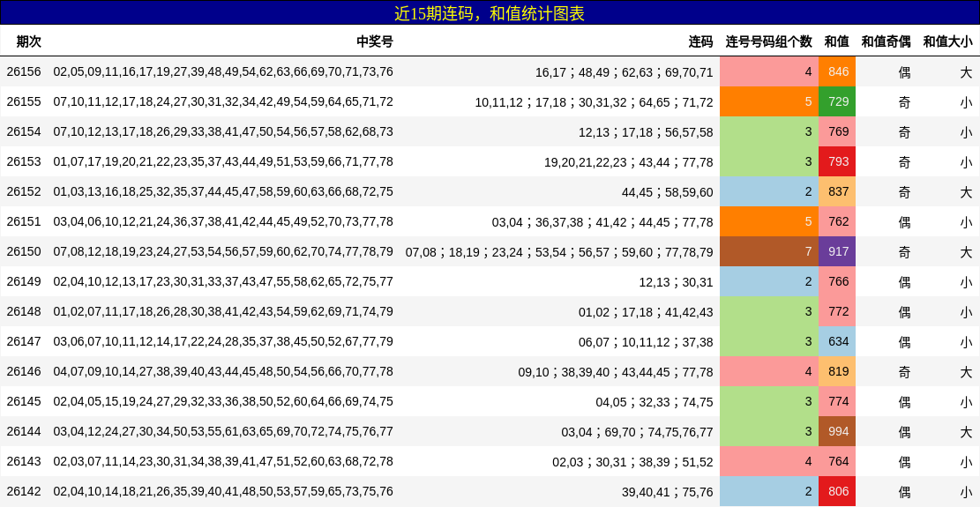Click group count 4 in row 26146

coord(769,371)
